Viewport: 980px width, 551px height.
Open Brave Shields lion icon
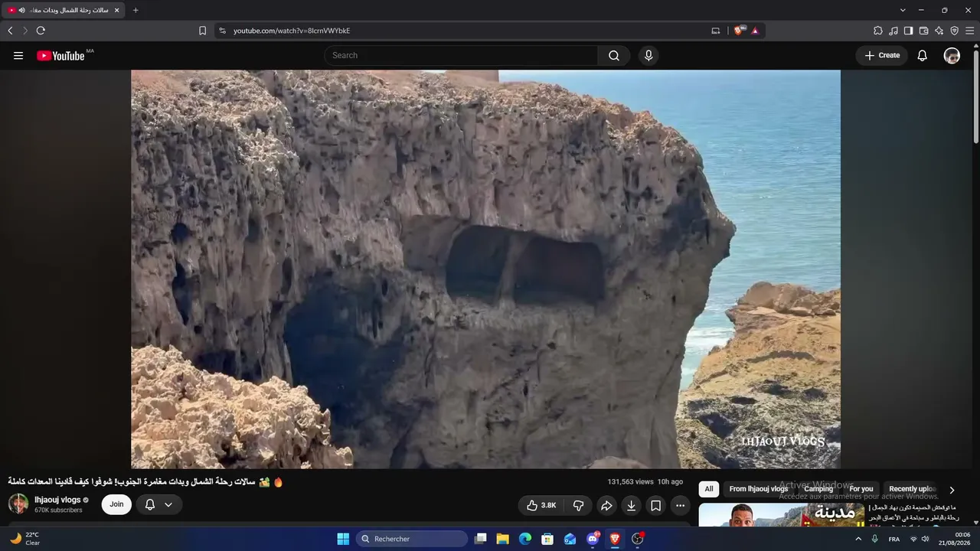[739, 31]
